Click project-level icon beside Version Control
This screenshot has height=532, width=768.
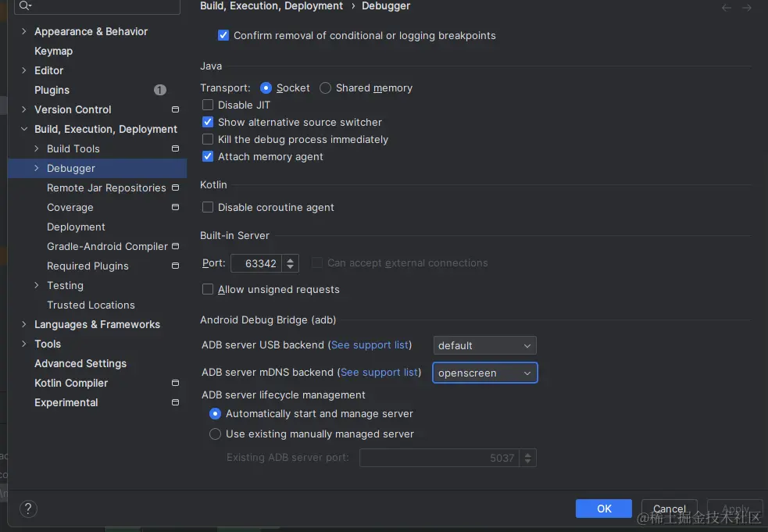175,109
